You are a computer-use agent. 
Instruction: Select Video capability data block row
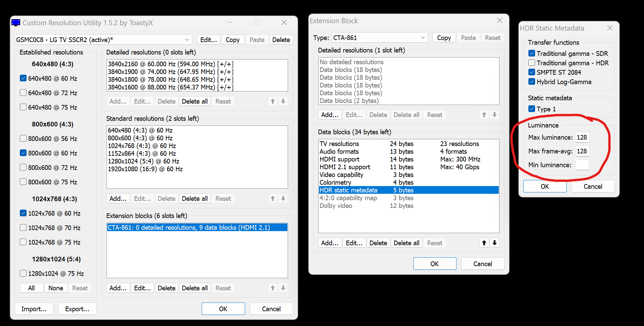click(x=409, y=175)
